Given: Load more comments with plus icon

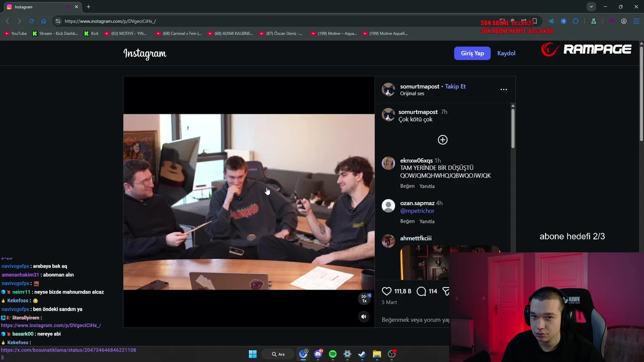Looking at the screenshot, I should pyautogui.click(x=443, y=140).
